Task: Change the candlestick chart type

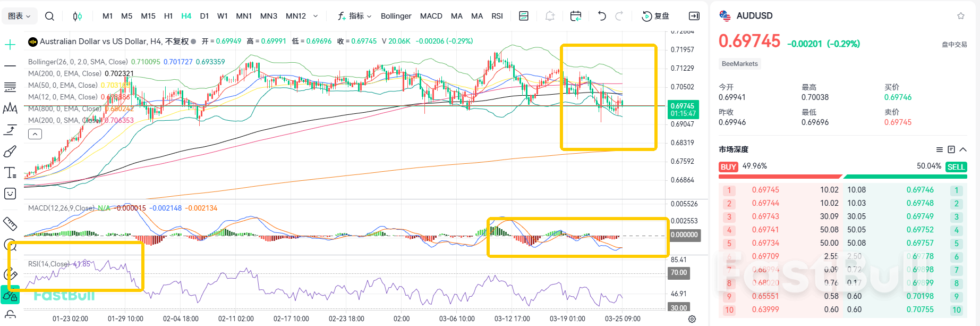Action: tap(78, 16)
